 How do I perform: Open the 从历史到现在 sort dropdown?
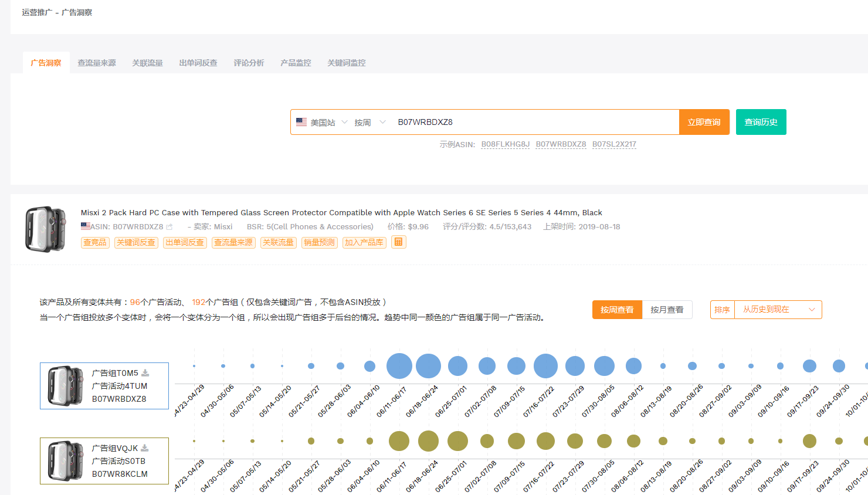point(778,310)
